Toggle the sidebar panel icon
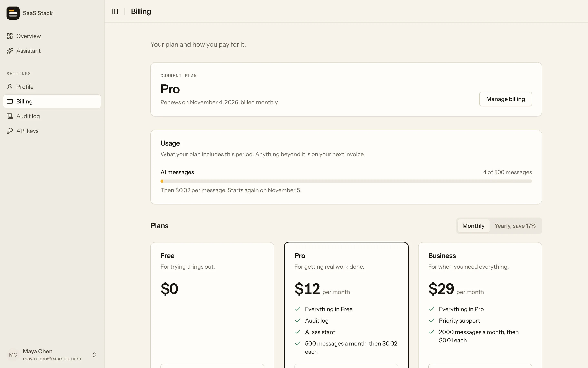588x368 pixels. coord(115,11)
